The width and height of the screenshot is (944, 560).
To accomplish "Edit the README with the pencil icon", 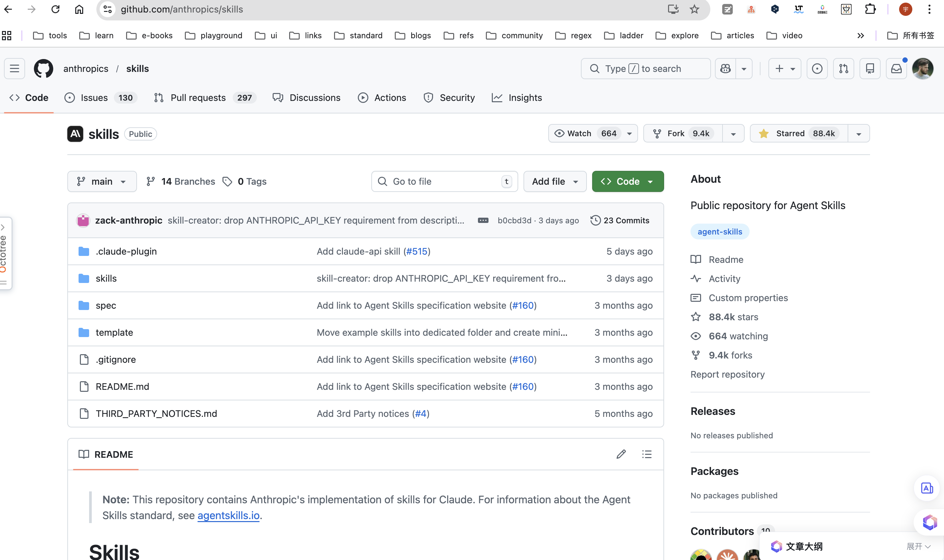I will click(x=621, y=454).
